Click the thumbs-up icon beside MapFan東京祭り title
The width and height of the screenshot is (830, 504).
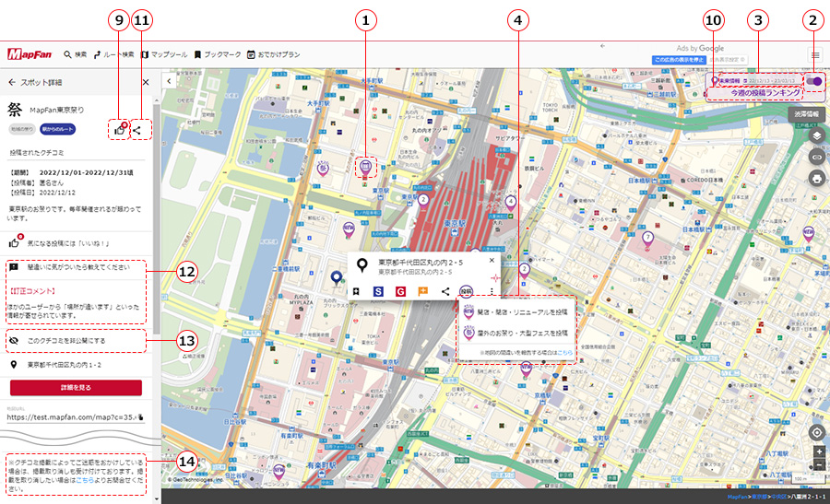coord(120,130)
